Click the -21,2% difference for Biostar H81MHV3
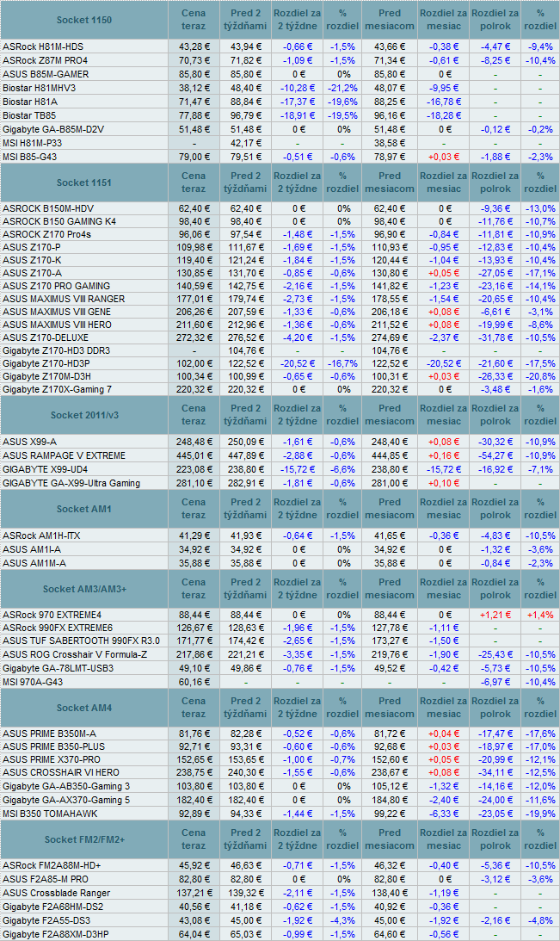This screenshot has width=560, height=941. coord(342,88)
